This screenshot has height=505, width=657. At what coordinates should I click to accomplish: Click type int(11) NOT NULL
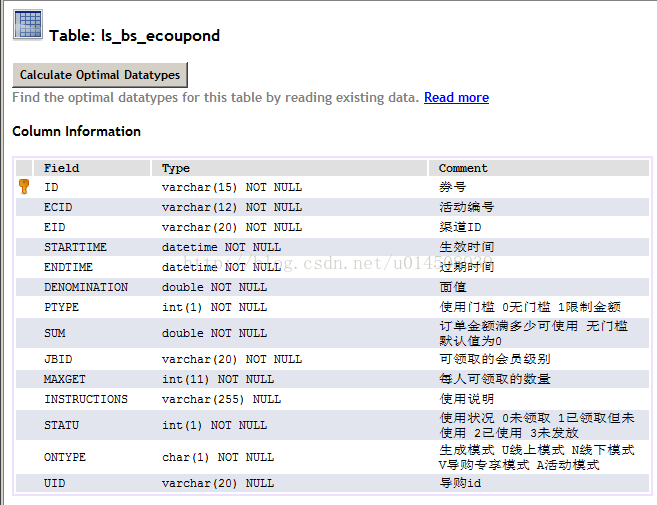218,380
